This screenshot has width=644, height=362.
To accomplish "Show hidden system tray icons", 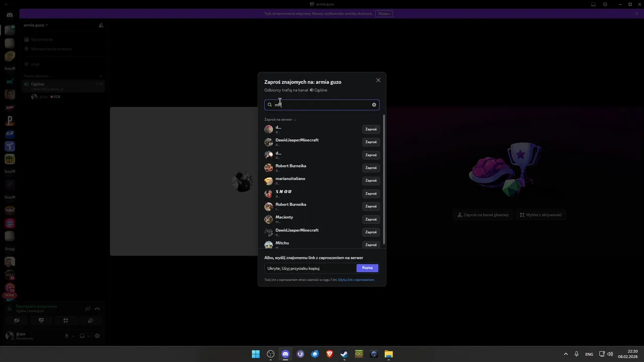I will click(566, 354).
